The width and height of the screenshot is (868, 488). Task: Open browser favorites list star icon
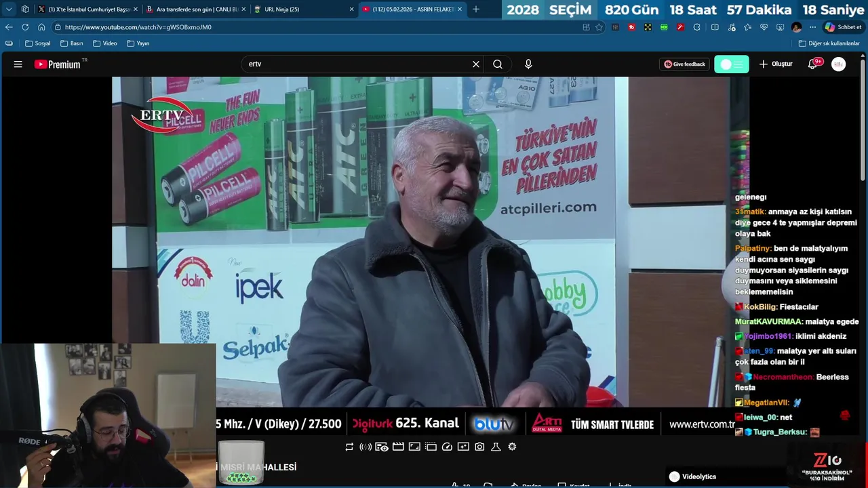(747, 27)
